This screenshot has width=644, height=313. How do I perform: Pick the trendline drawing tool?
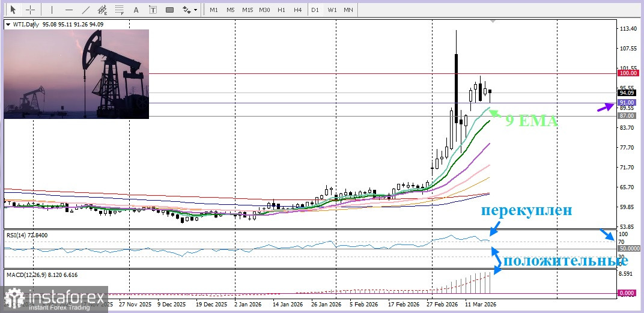[x=86, y=10]
